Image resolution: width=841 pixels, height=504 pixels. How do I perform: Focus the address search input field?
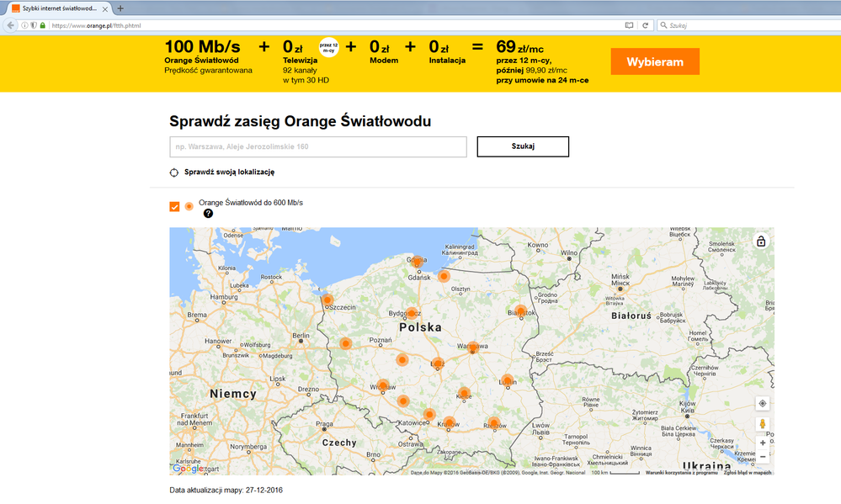318,147
